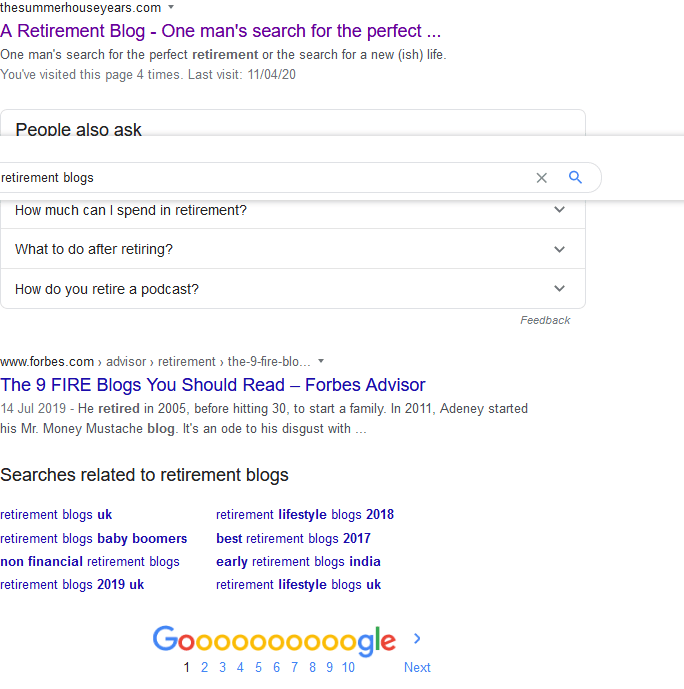Search related "non financial retirement blogs"
Screen dimensions: 684x689
click(x=90, y=562)
